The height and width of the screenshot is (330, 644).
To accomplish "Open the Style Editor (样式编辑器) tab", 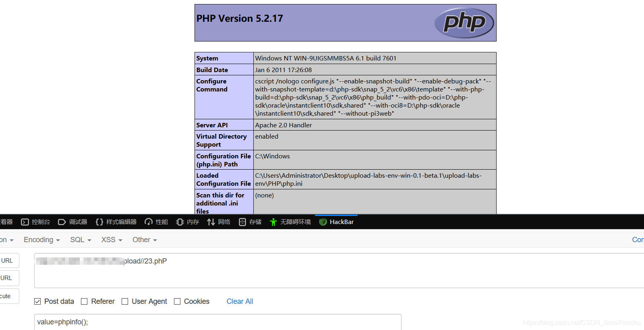I will (116, 222).
